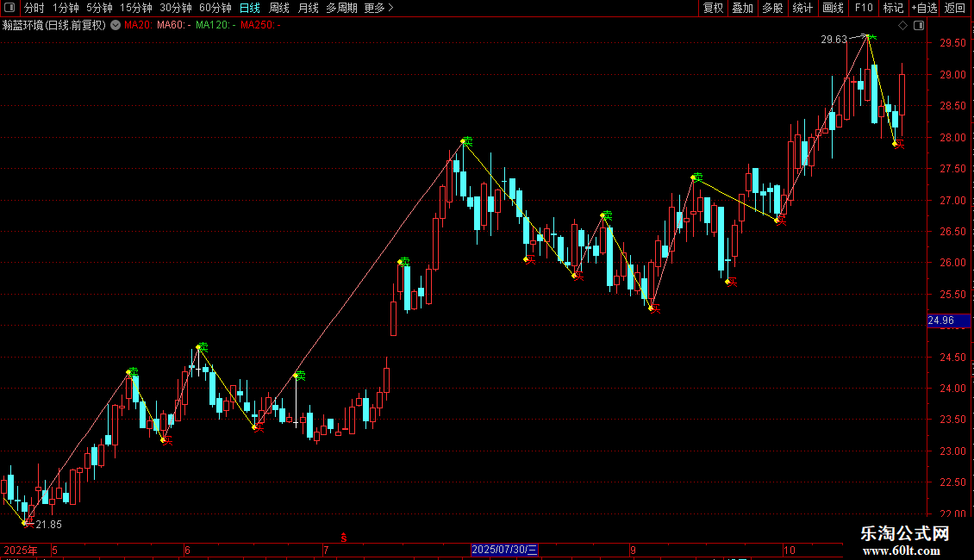Activate the 画线 drawing tools
974x560 pixels.
point(833,8)
